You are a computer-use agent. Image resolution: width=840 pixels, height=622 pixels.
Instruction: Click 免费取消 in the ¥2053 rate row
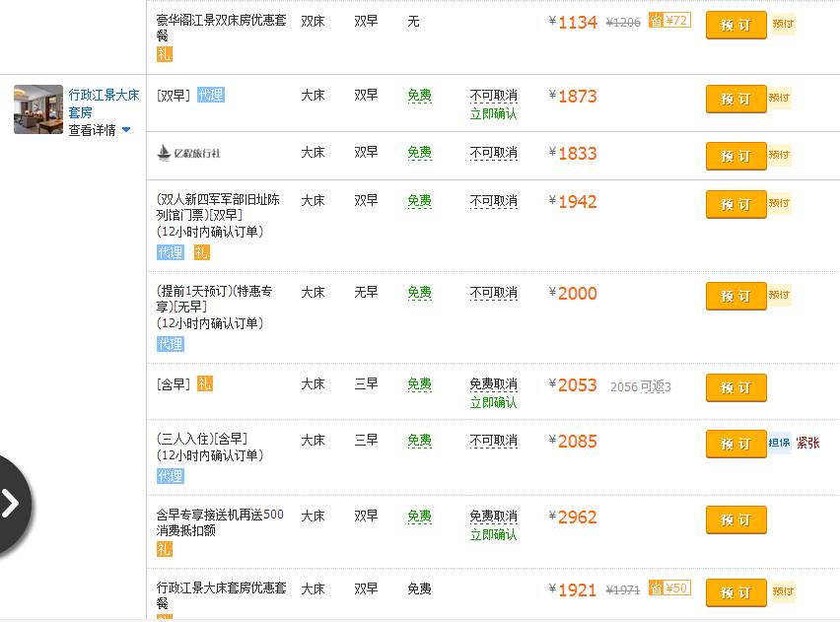pyautogui.click(x=493, y=382)
